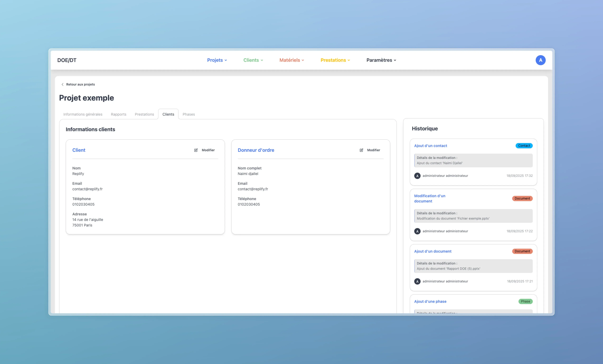The height and width of the screenshot is (364, 603).
Task: Click the user avatar icon in the header
Action: 540,60
